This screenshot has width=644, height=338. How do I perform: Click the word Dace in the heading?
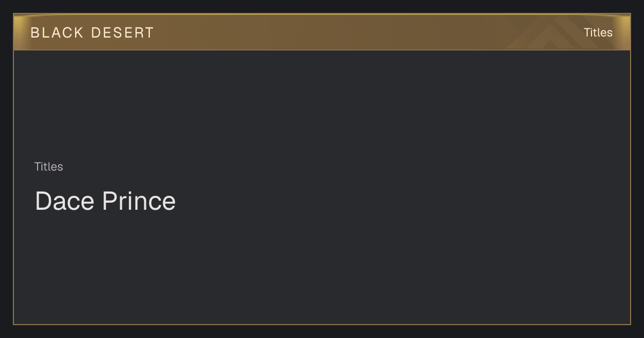tap(64, 201)
